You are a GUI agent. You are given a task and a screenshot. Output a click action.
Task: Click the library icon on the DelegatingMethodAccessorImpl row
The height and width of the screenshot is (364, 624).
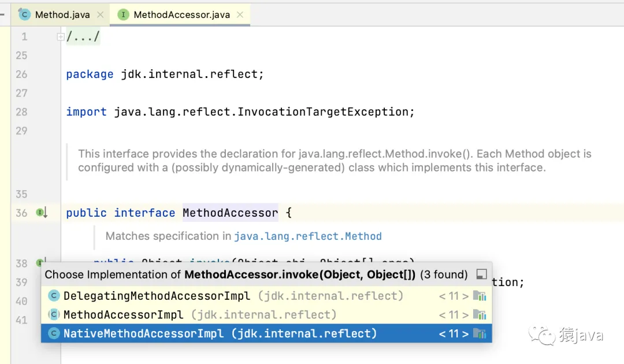pyautogui.click(x=480, y=296)
